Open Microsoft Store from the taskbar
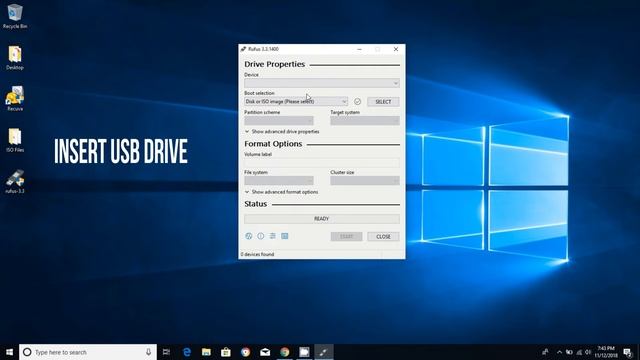640x360 pixels. (x=226, y=352)
